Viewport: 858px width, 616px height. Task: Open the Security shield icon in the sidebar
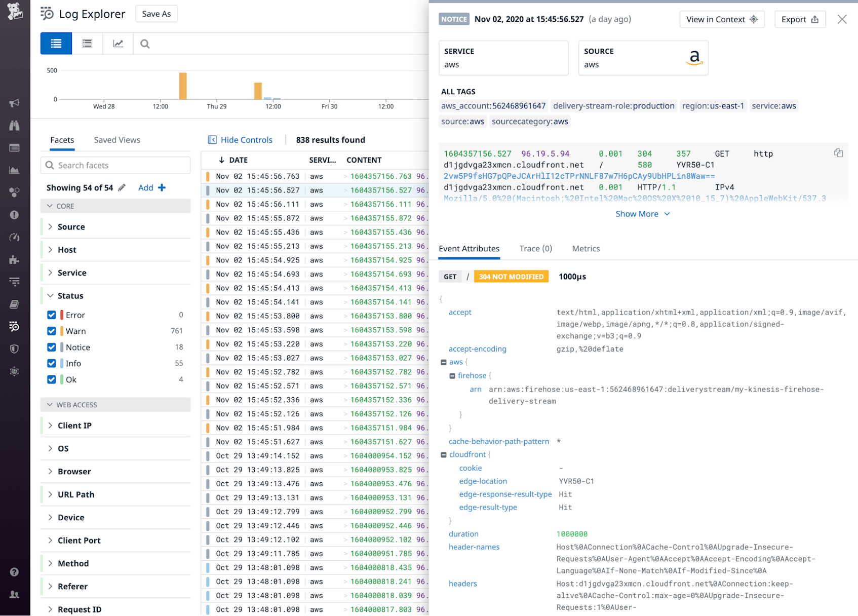(x=15, y=349)
